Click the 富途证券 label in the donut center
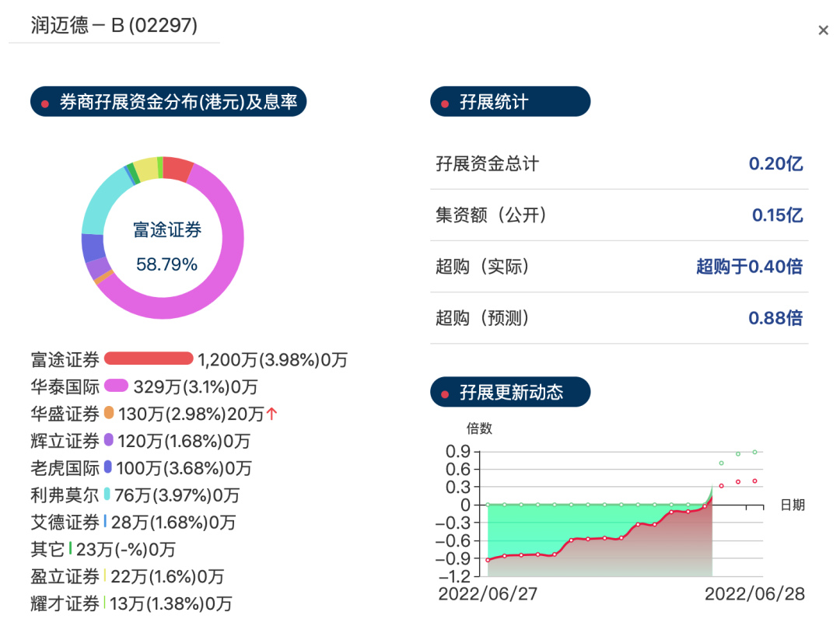This screenshot has height=633, width=840. tap(167, 229)
